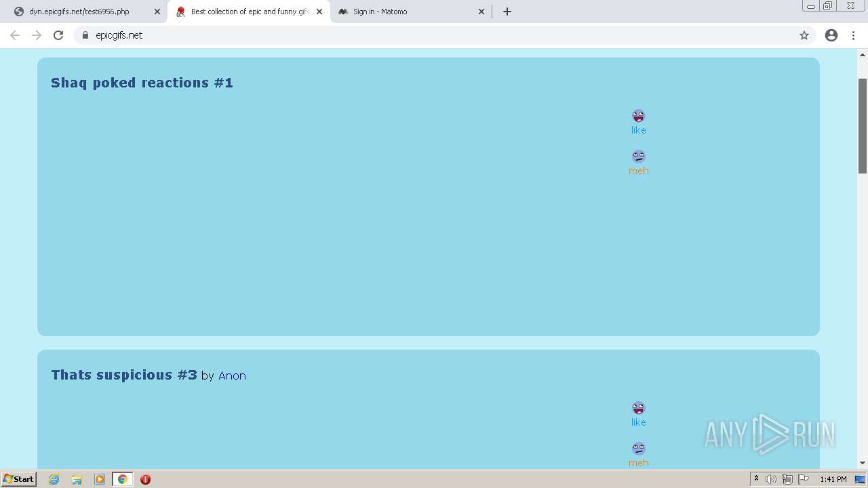The height and width of the screenshot is (488, 868).
Task: Open the media player taskbar icon
Action: (100, 479)
